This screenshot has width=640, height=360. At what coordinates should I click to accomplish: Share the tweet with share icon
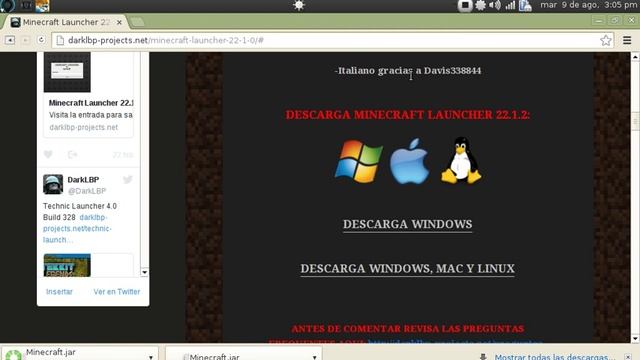pos(73,154)
